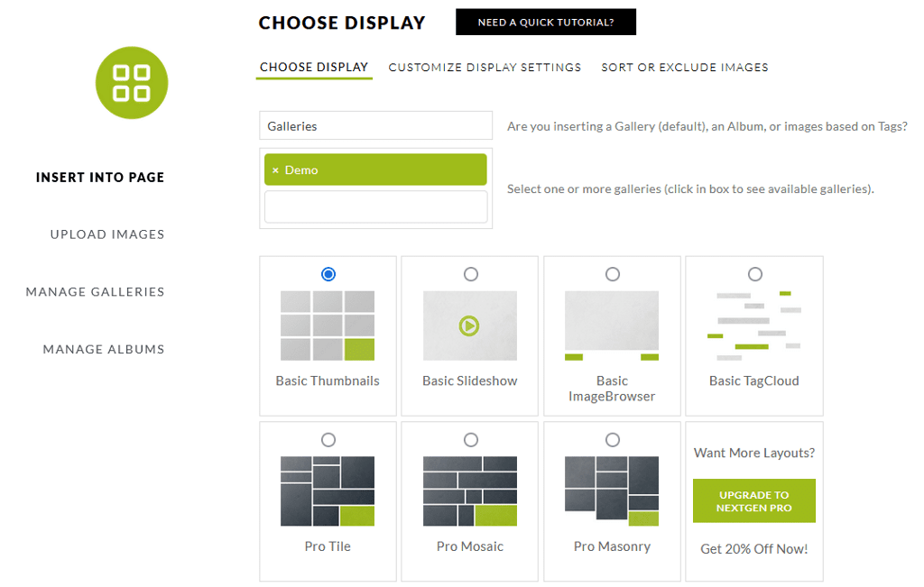Open Manage Galleries in the sidebar
Viewport: 924px width, 587px height.
click(x=95, y=292)
